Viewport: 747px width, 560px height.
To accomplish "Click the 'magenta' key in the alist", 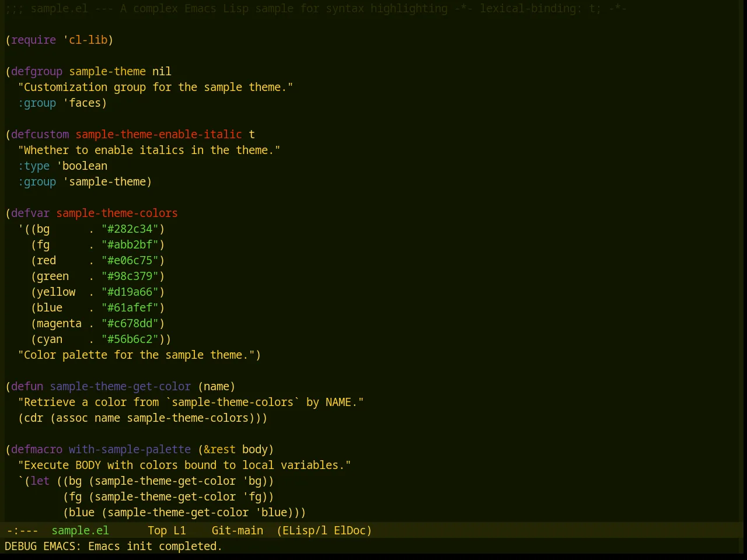I will coord(60,323).
